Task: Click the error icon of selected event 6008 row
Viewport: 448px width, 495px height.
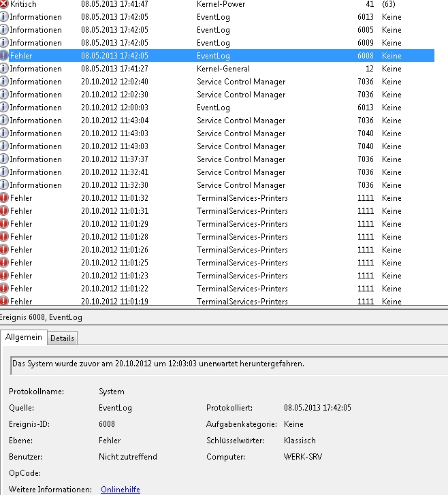Action: (4, 56)
